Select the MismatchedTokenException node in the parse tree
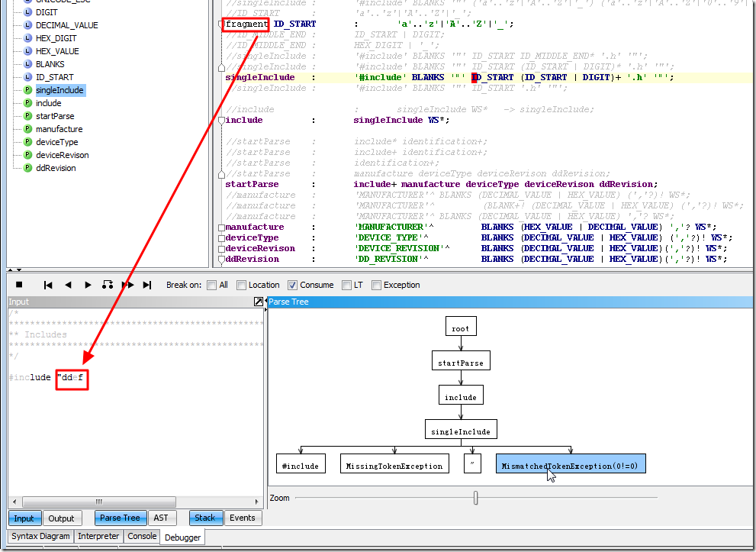 point(570,463)
